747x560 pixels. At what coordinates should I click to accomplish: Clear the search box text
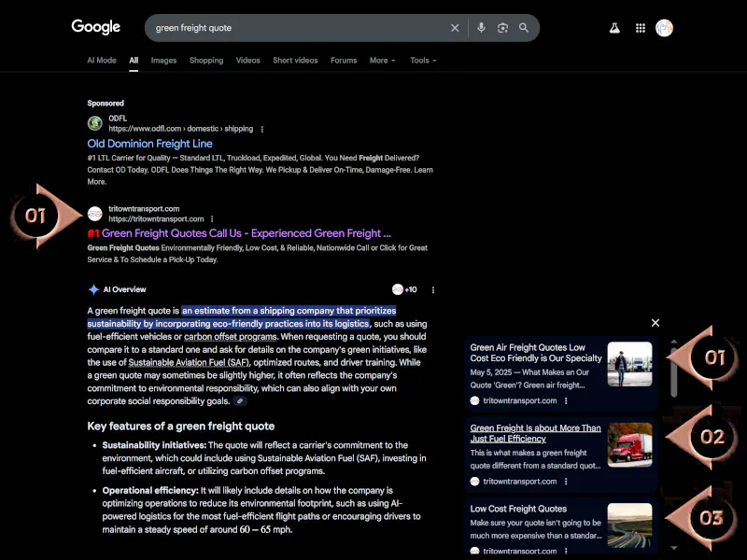(455, 28)
